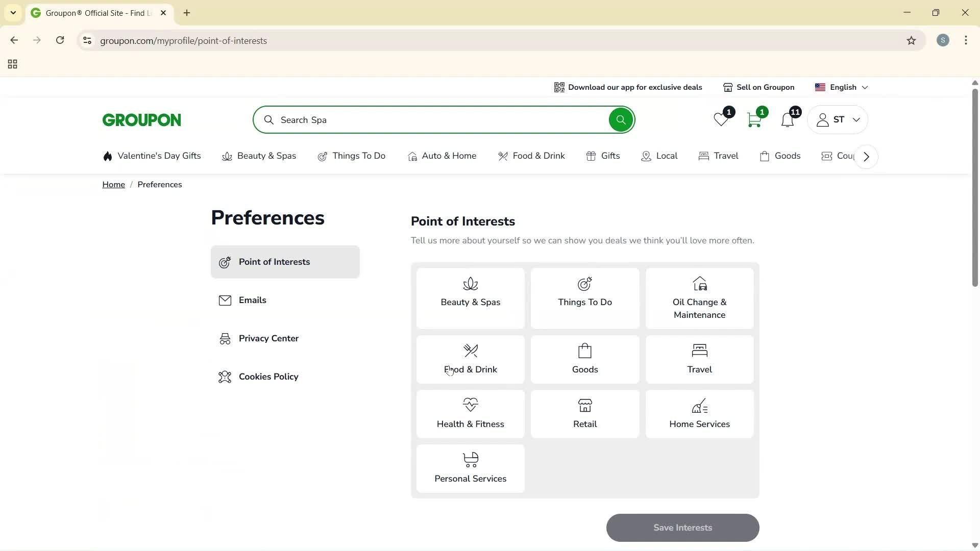This screenshot has height=551, width=980.
Task: Click the Groupon logo
Action: click(x=141, y=119)
